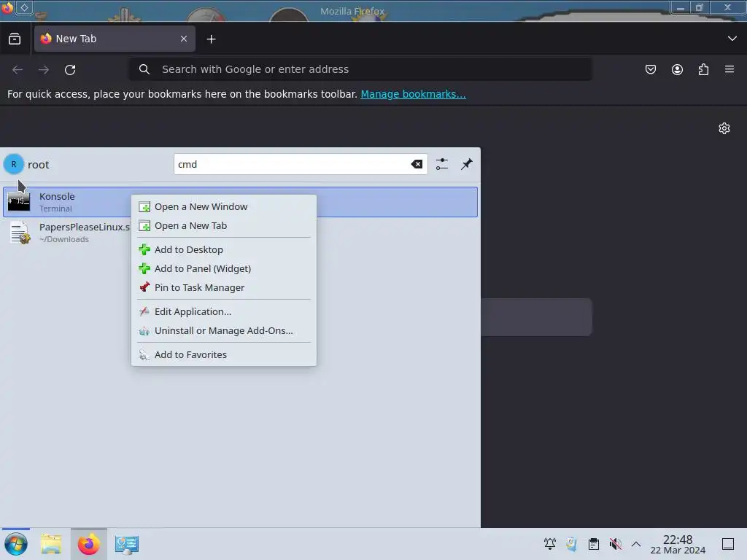Screen dimensions: 747x560
Task: Open notifications bell in system tray
Action: 550,544
